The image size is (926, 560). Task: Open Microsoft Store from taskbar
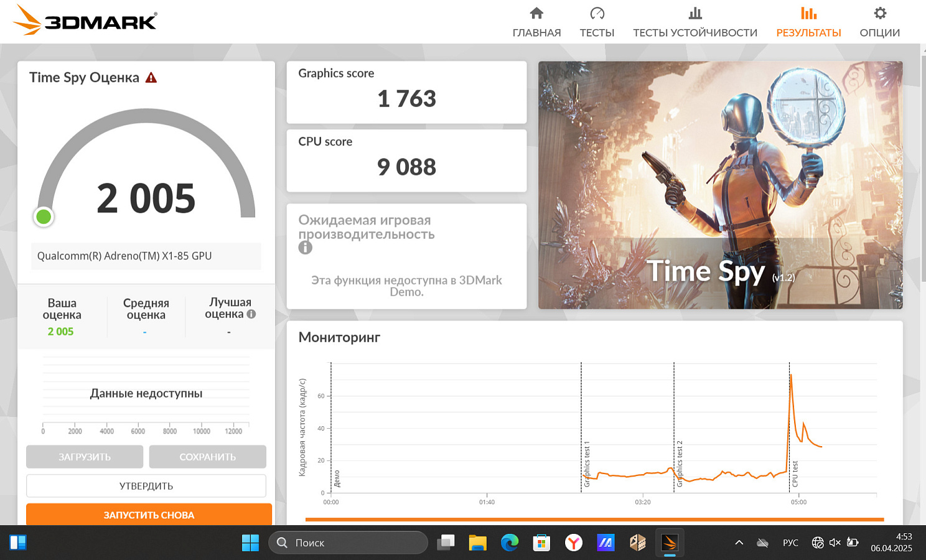coord(541,543)
